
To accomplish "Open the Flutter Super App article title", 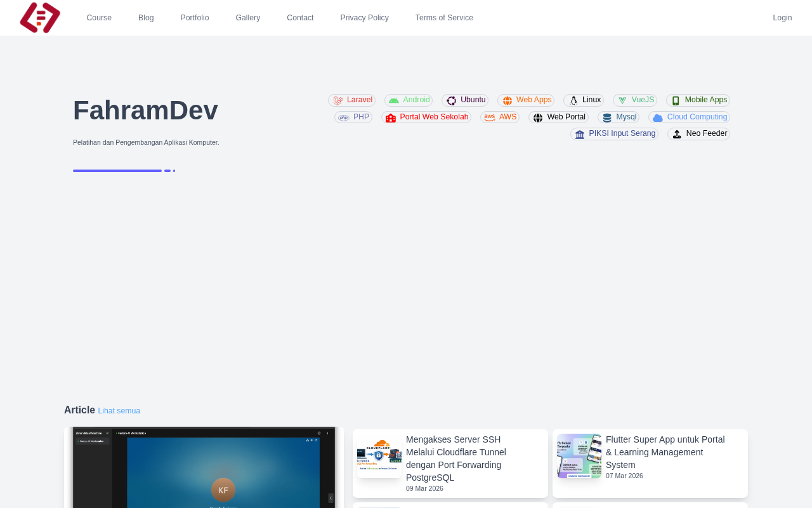I will point(665,452).
